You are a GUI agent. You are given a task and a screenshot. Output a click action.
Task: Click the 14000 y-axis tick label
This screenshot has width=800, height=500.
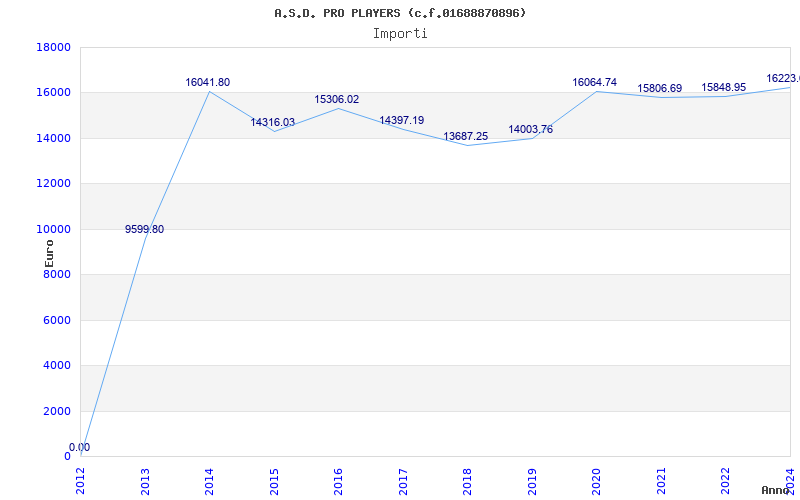[x=54, y=138]
